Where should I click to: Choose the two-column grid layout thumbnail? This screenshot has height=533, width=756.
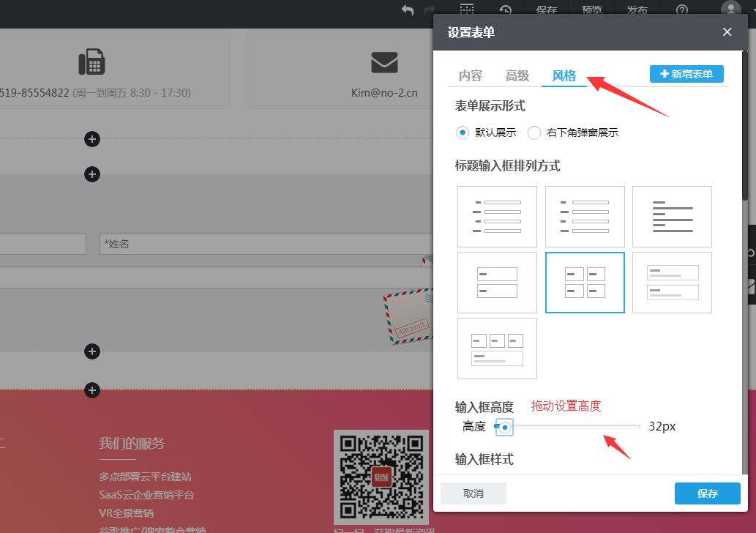point(585,282)
